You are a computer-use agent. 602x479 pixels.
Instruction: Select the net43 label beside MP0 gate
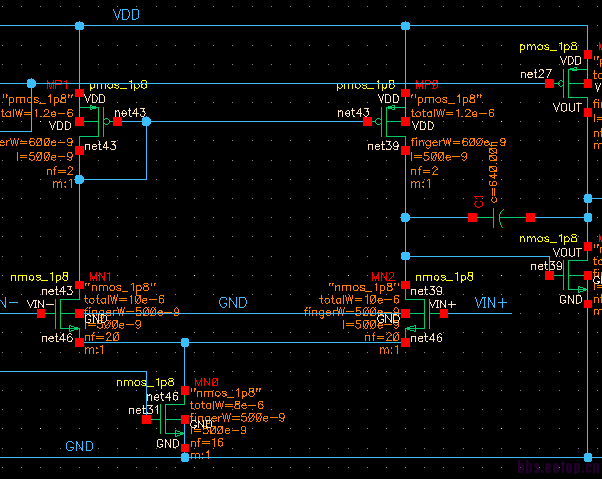[x=353, y=112]
